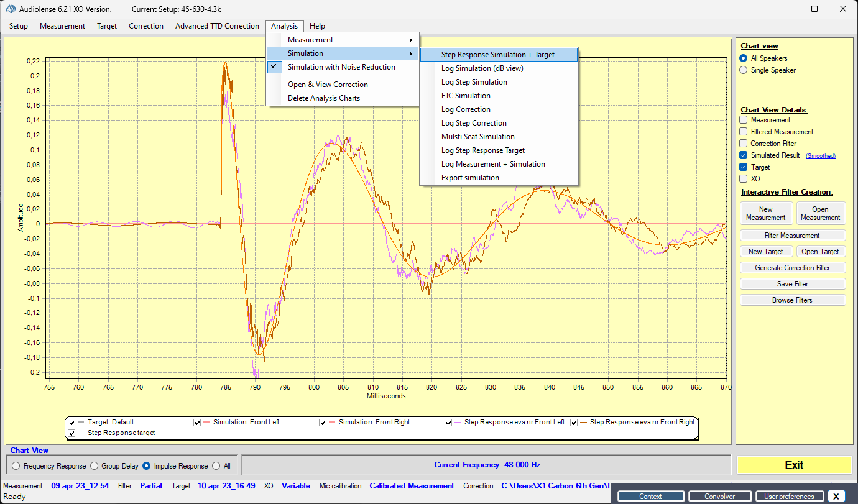
Task: Click the 09 apr 23_12 54 measurement value
Action: coord(80,486)
